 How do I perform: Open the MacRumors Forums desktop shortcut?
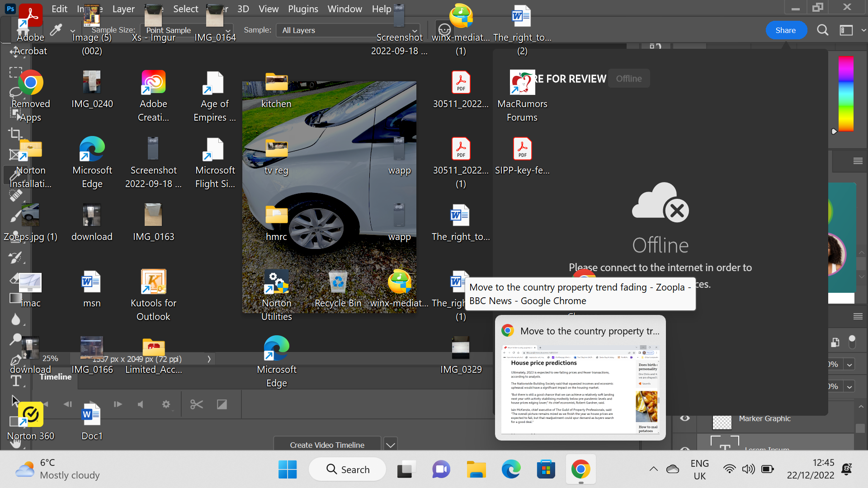[522, 96]
